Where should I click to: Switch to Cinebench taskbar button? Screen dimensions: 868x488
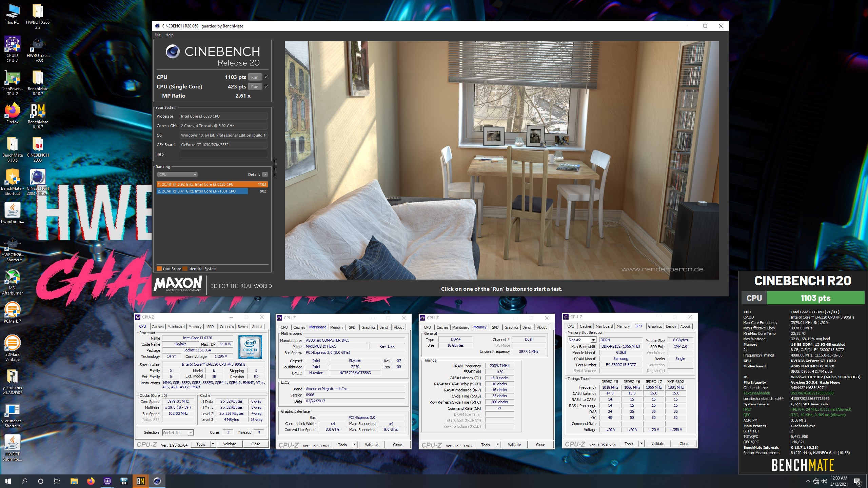pos(157,481)
